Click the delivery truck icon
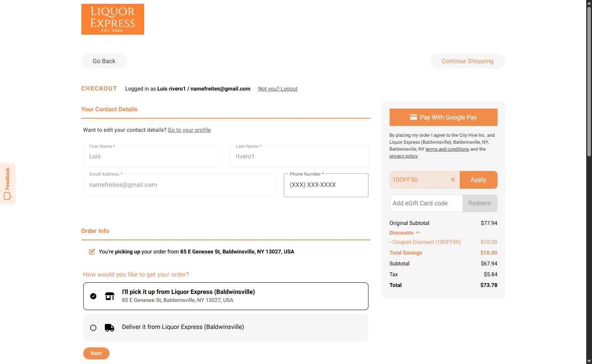Screen dimensions: 592x364 (x=109, y=327)
